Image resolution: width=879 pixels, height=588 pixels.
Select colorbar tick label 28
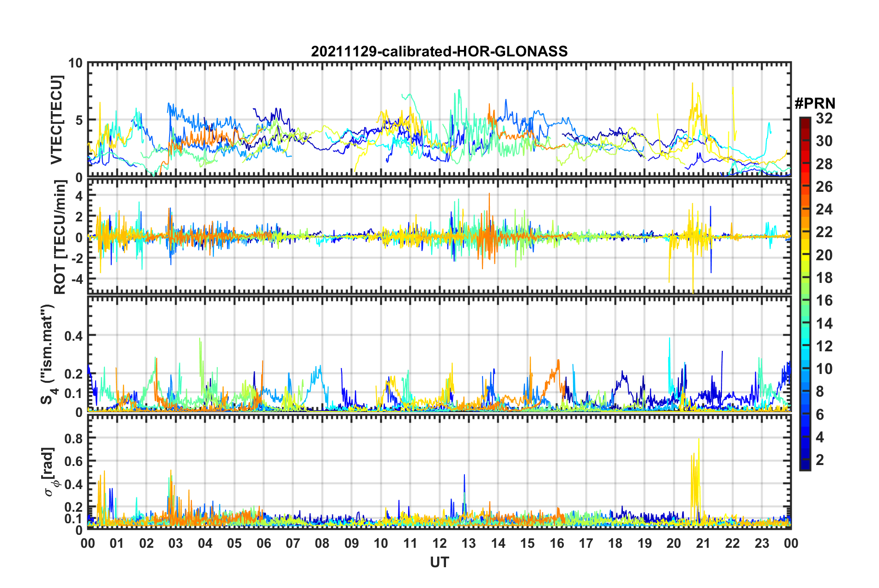point(824,164)
